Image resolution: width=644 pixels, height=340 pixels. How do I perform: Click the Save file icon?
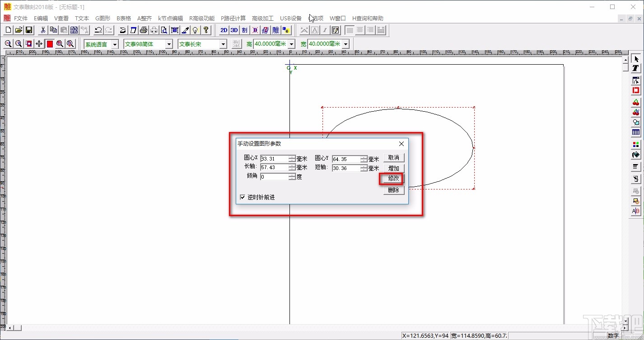click(29, 30)
